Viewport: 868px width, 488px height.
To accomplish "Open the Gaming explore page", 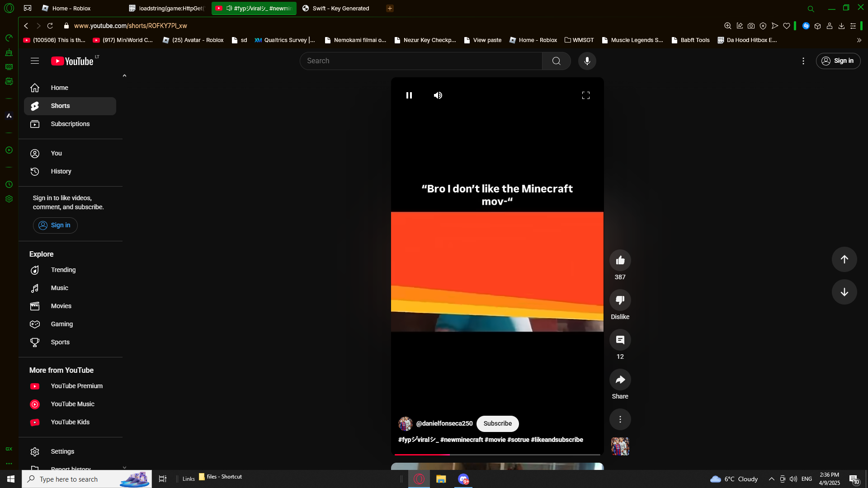I will [x=70, y=324].
